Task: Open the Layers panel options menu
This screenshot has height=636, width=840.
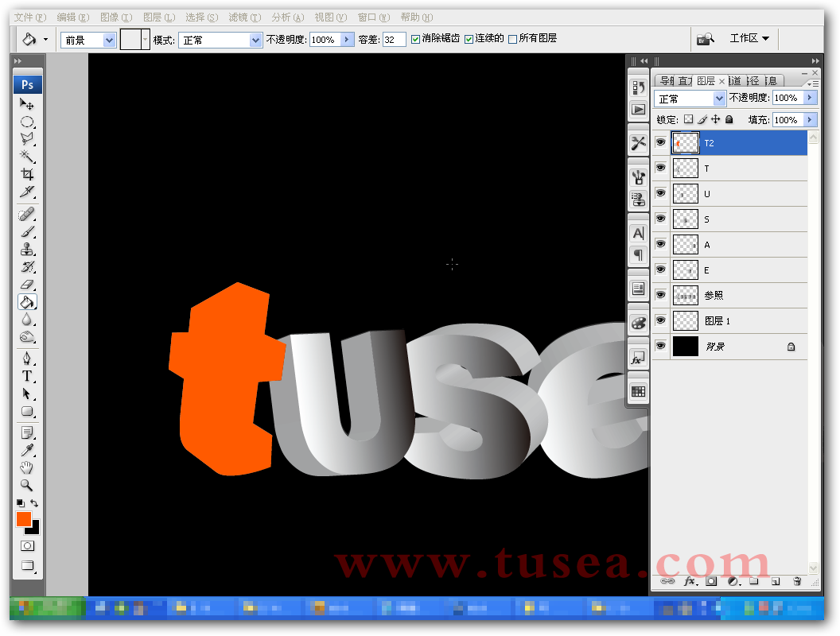Action: click(813, 83)
